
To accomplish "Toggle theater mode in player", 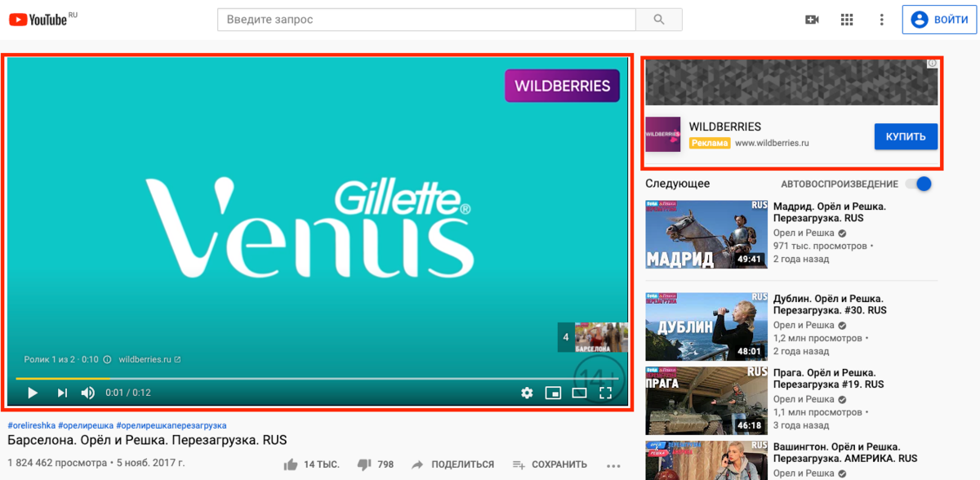I will (579, 393).
